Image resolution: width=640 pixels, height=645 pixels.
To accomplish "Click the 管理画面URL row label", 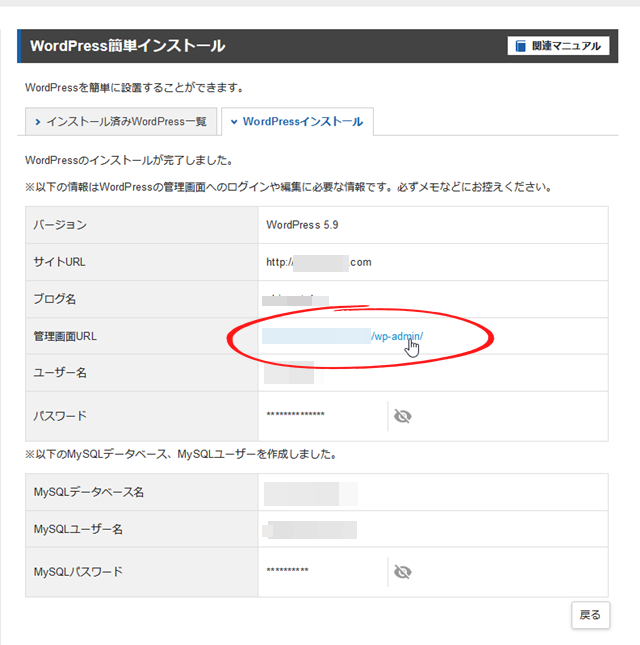I will (65, 336).
